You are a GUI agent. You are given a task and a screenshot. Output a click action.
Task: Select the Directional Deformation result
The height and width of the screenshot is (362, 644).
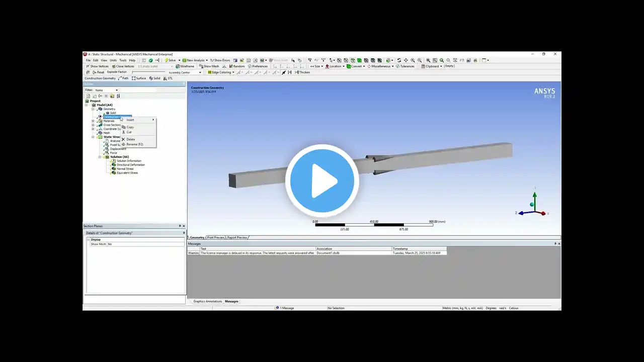(x=131, y=165)
